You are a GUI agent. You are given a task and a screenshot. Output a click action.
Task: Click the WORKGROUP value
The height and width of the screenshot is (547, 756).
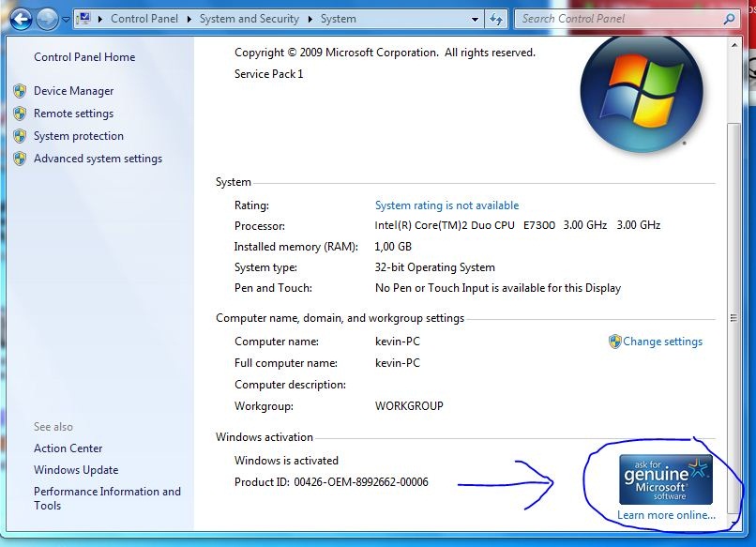click(x=409, y=406)
